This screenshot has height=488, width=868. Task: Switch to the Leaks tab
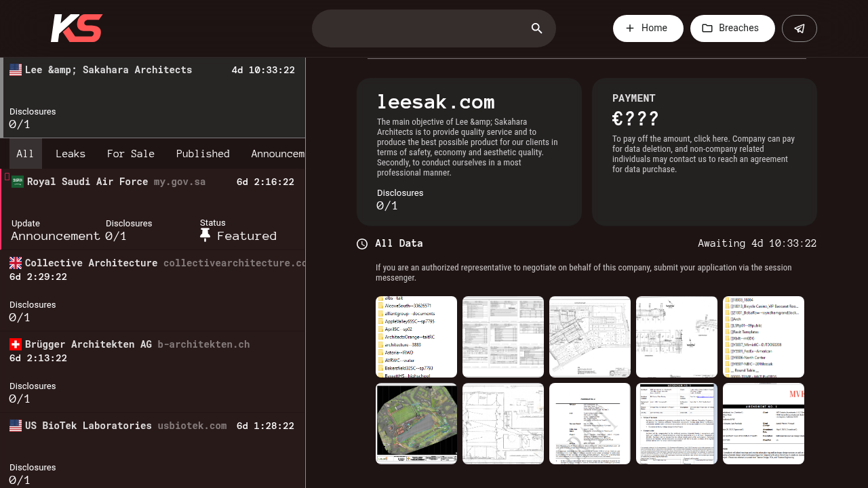(71, 154)
